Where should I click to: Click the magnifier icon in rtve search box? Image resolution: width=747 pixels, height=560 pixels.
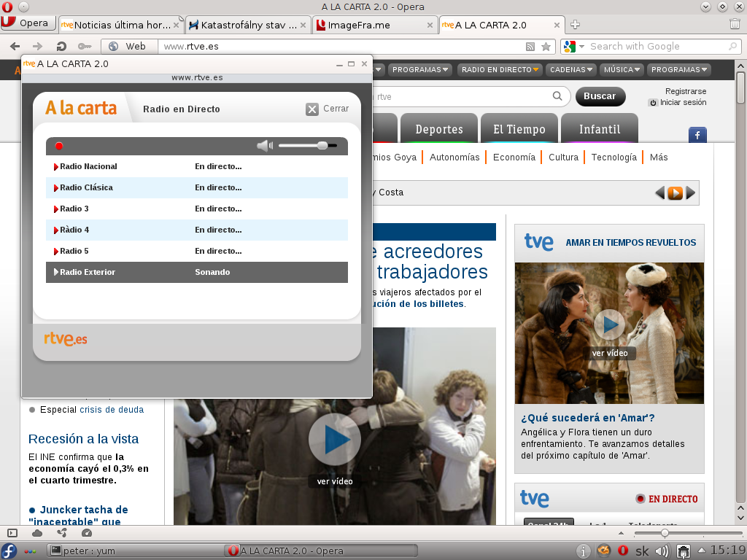[x=557, y=96]
